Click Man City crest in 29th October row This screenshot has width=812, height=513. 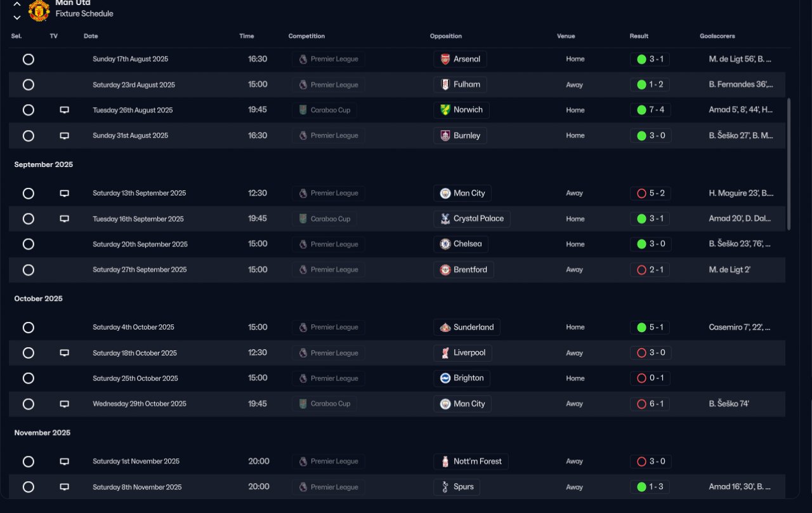[445, 404]
